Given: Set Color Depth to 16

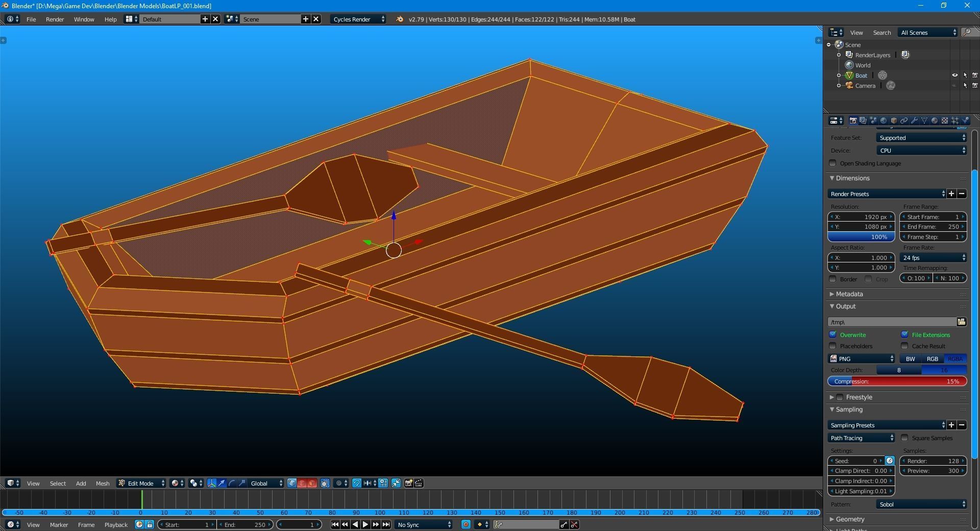Looking at the screenshot, I should (x=944, y=370).
